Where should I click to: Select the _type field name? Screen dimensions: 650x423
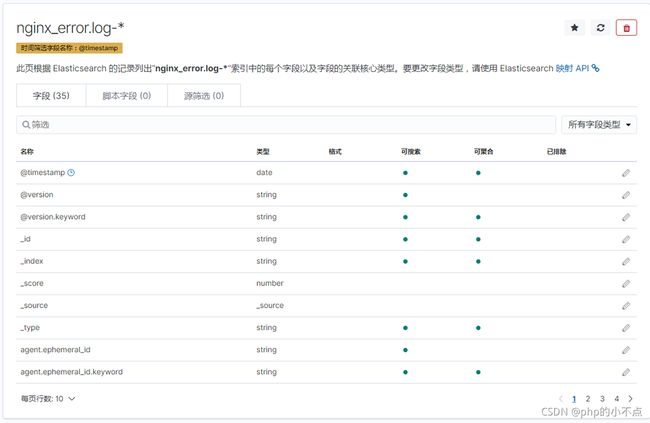[x=30, y=328]
